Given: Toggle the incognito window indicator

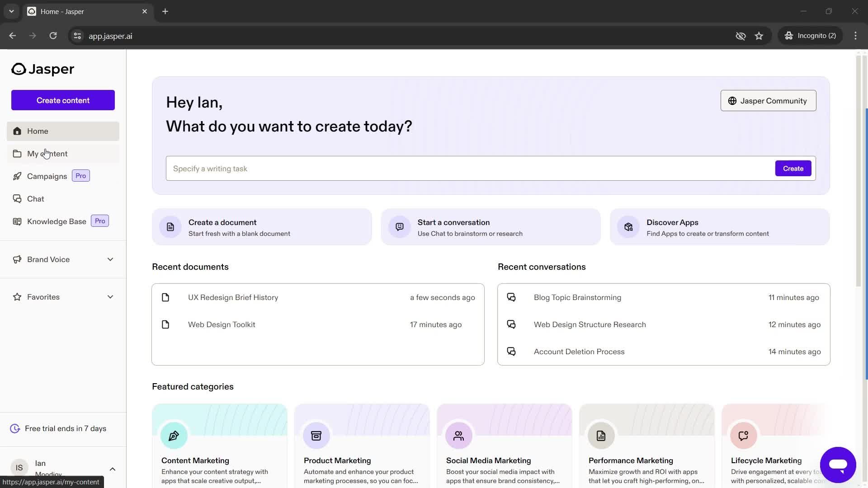Looking at the screenshot, I should tap(813, 36).
